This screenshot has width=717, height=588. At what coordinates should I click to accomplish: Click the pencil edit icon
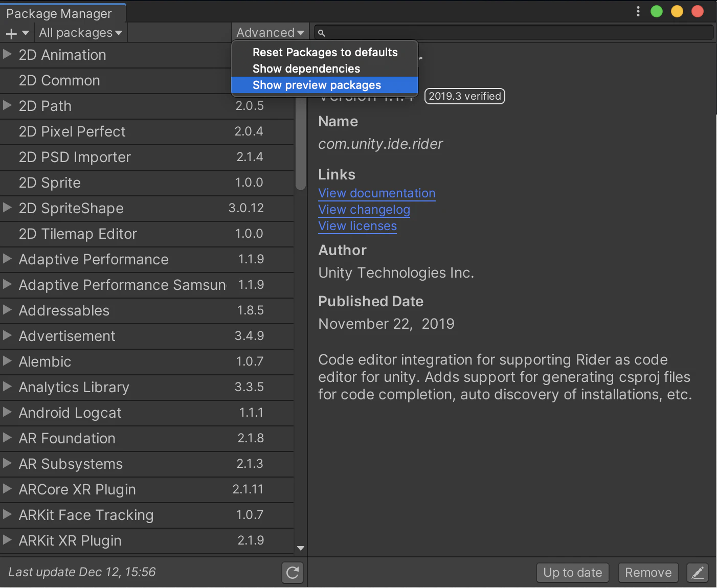[x=698, y=573]
